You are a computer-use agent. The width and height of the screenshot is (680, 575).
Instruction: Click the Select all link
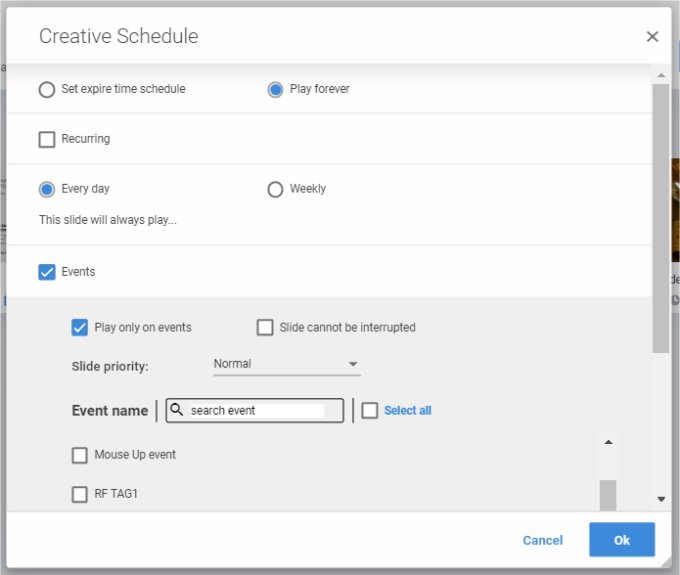tap(408, 411)
